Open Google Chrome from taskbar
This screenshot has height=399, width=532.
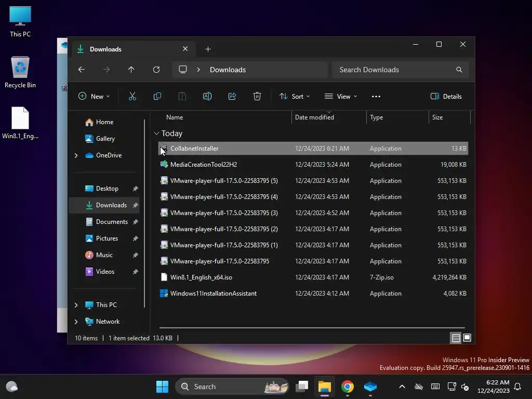pyautogui.click(x=348, y=387)
